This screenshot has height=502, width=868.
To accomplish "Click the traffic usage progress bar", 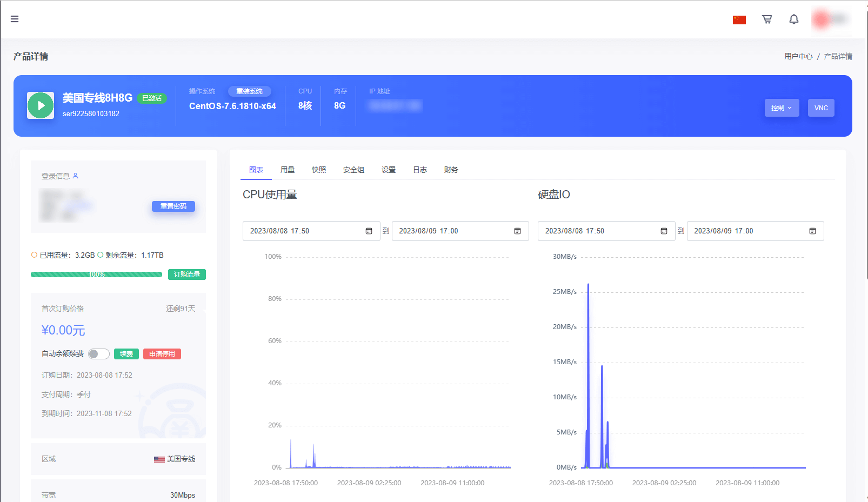I will tap(96, 275).
